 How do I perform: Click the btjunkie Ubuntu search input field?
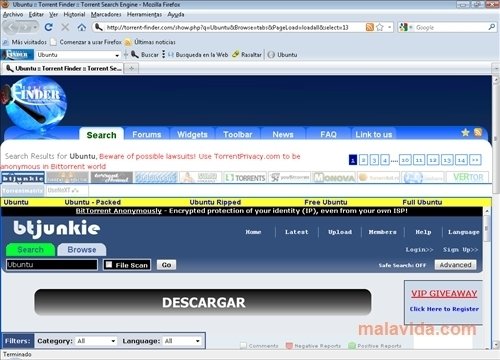pyautogui.click(x=52, y=265)
